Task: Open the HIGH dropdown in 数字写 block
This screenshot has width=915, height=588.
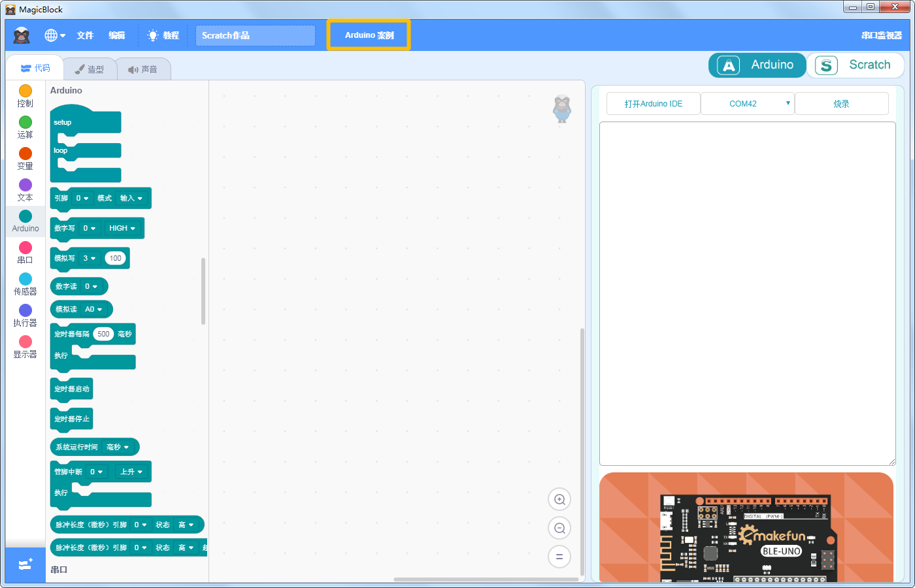Action: coord(122,228)
